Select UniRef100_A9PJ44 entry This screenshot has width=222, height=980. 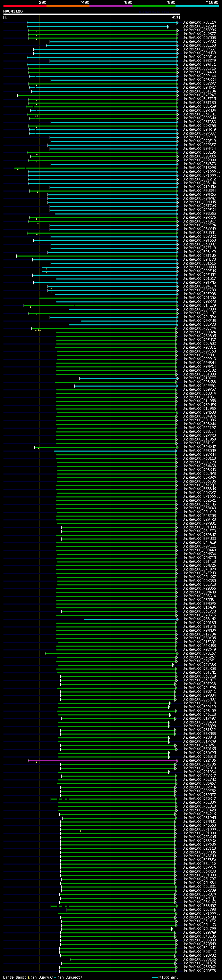click(199, 76)
